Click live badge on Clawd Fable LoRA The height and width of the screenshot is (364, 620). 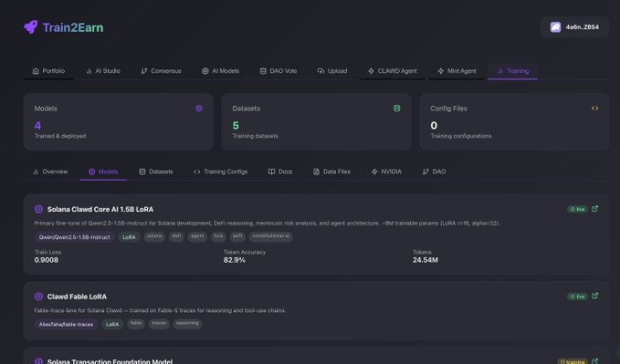(578, 296)
